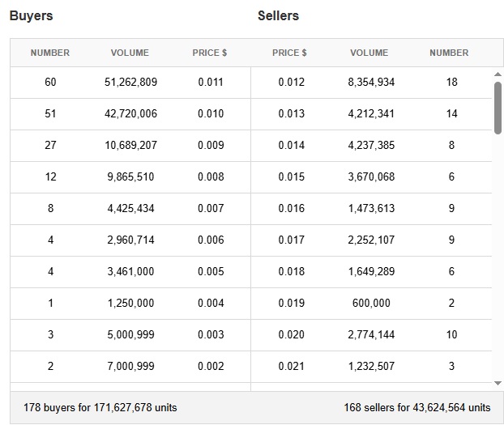The height and width of the screenshot is (425, 504).
Task: Click the 178 buyers summary text
Action: click(100, 408)
